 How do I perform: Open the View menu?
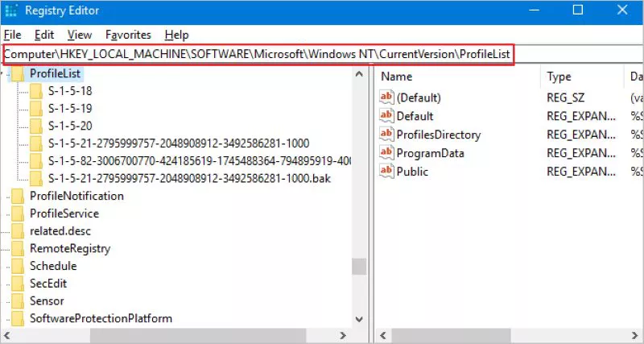coord(79,35)
